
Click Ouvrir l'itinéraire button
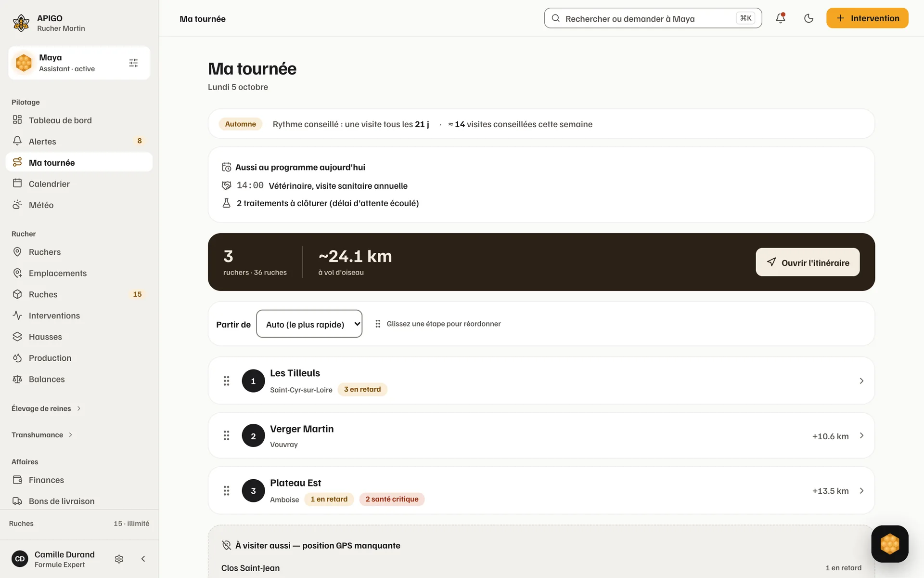(807, 263)
